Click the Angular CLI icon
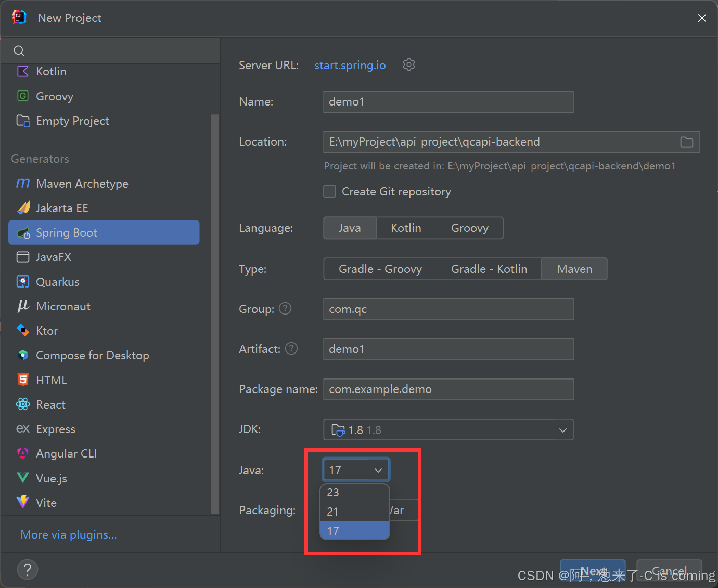Viewport: 718px width, 588px height. [x=23, y=453]
